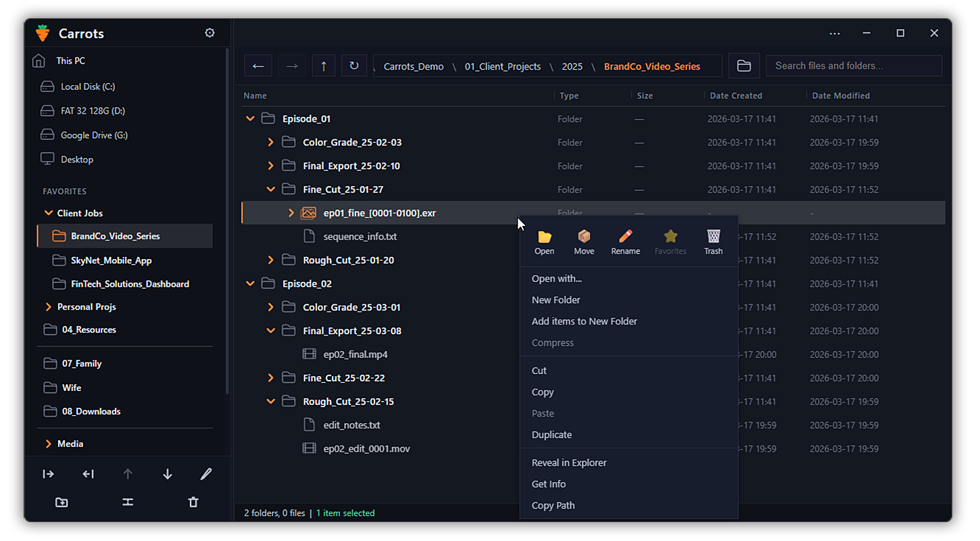Select Duplicate in the context menu
Viewport: 980px width, 541px height.
552,435
